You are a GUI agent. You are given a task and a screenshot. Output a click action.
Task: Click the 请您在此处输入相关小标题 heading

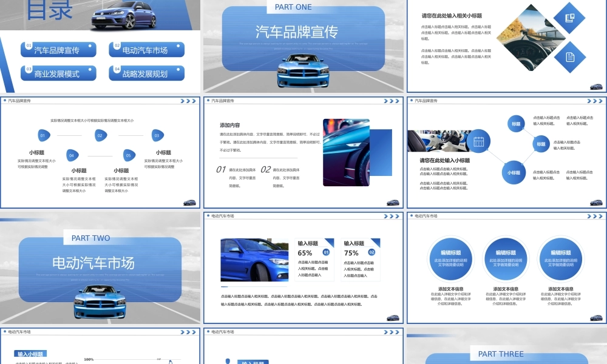tap(452, 16)
